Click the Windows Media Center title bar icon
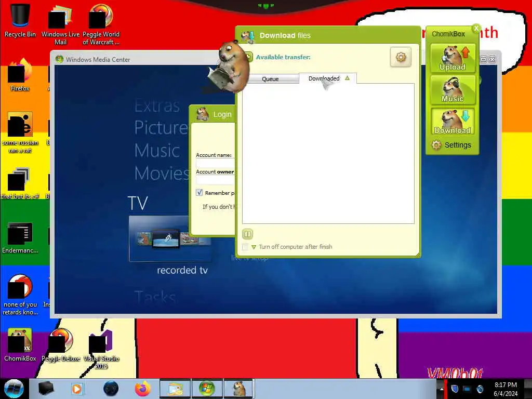The height and width of the screenshot is (399, 532). pos(59,59)
